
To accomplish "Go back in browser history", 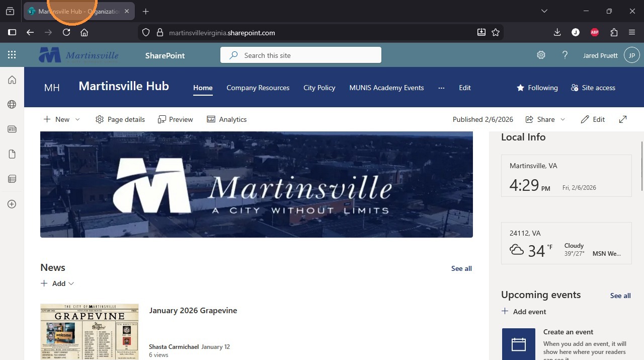I will pos(30,32).
